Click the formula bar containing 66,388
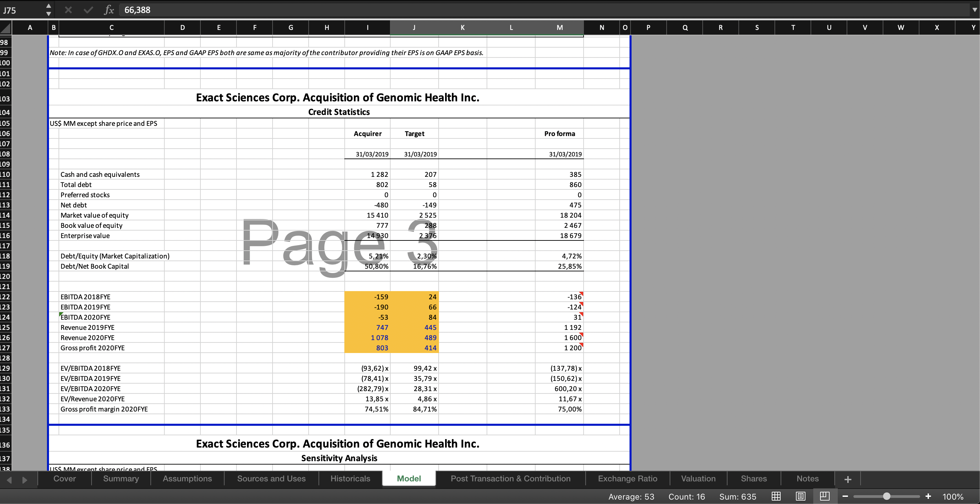 [544, 10]
